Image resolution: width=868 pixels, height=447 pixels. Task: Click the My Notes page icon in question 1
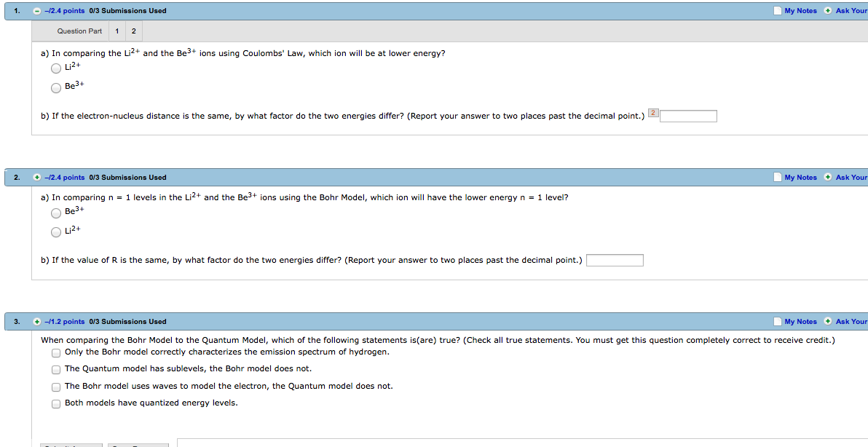coord(778,11)
